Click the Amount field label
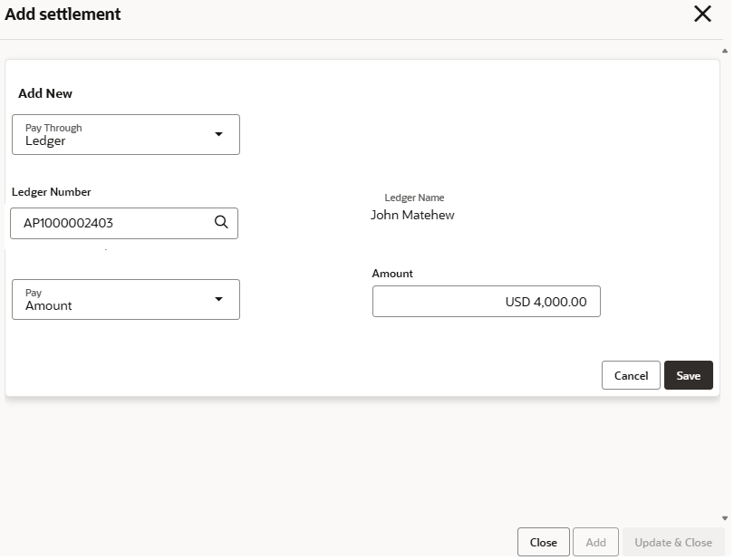The height and width of the screenshot is (560, 734). (x=392, y=274)
